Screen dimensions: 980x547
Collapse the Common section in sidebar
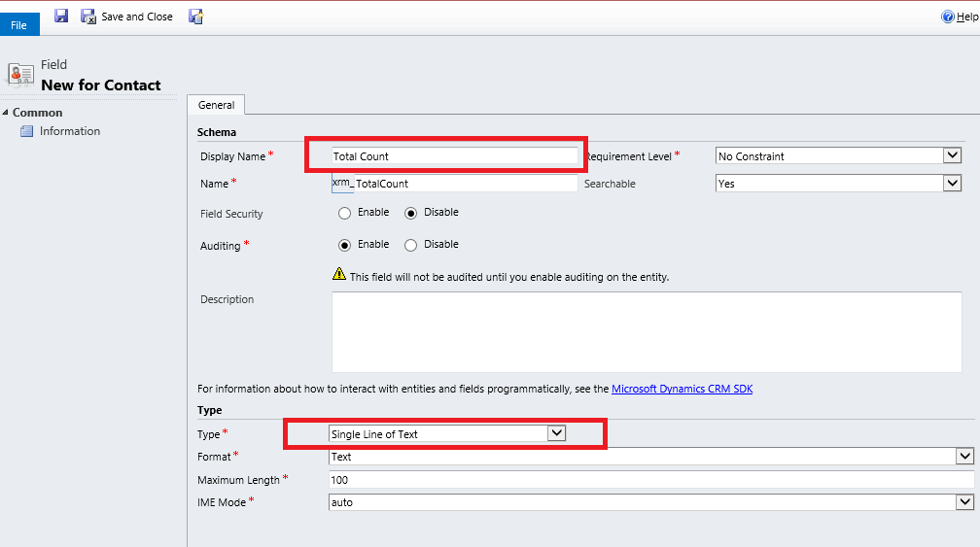click(6, 113)
